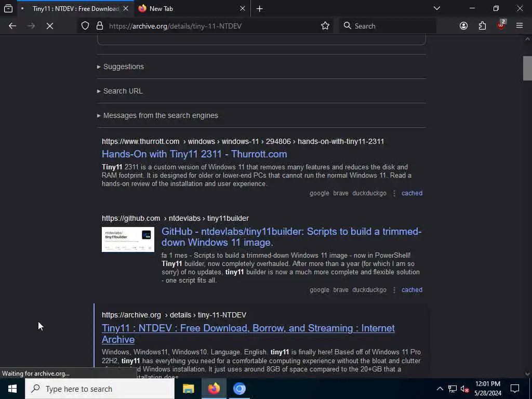Viewport: 532px width, 399px height.
Task: Click github.com ntdevlabs URL breadcrumb
Action: [x=175, y=218]
